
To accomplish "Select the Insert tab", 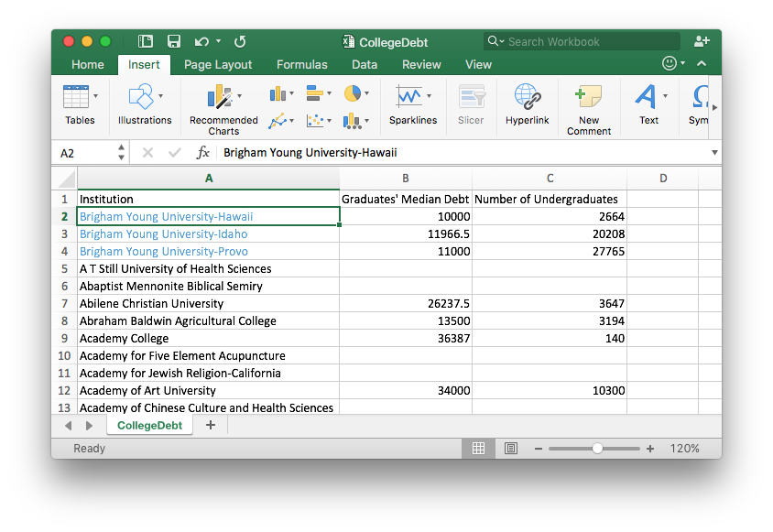I will [x=144, y=65].
